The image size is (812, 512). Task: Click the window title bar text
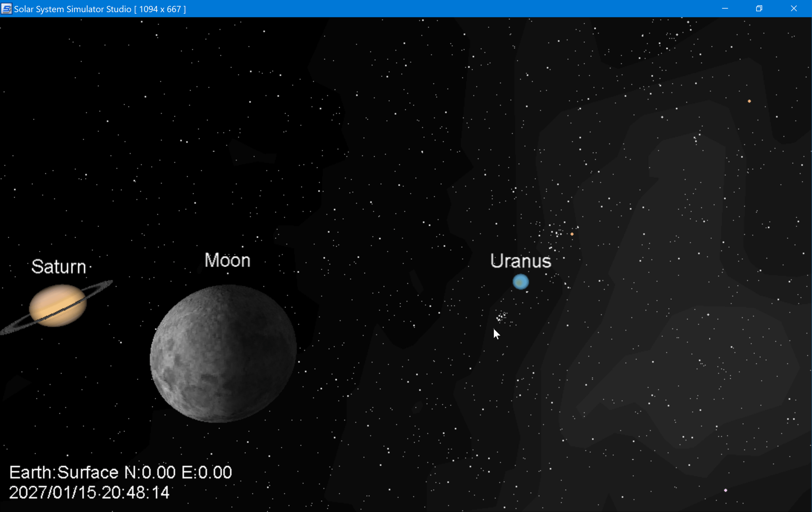(x=100, y=9)
